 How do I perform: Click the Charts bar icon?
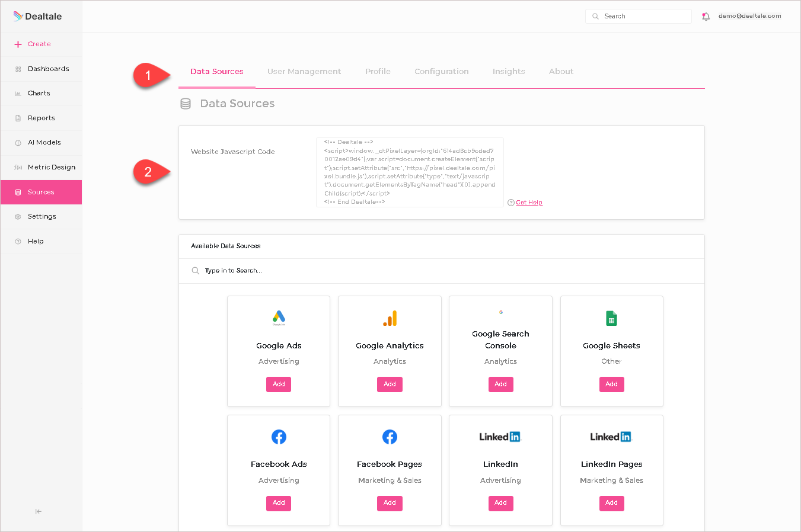click(18, 94)
